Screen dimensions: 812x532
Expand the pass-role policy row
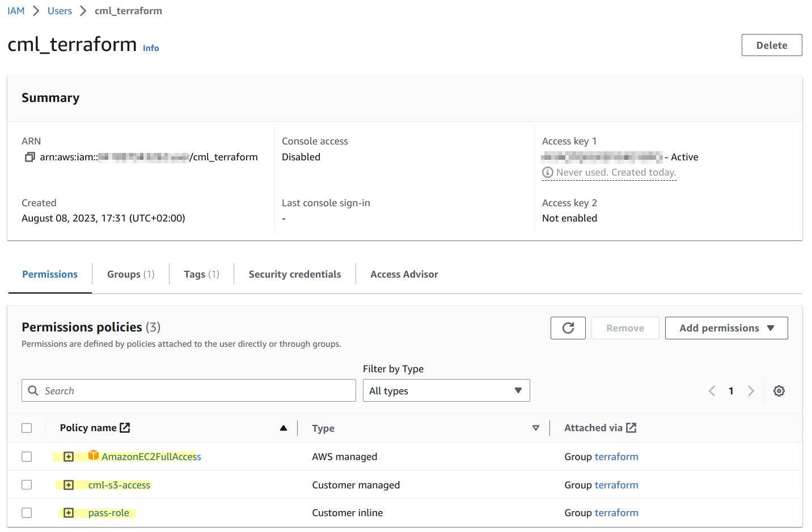(x=69, y=512)
